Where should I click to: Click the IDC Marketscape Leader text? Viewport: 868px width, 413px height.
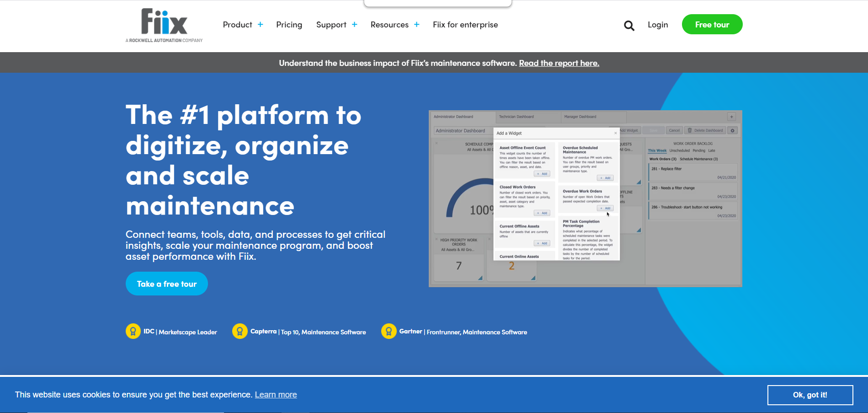(180, 332)
